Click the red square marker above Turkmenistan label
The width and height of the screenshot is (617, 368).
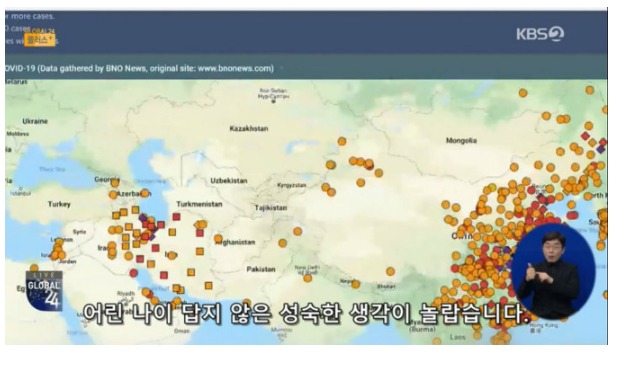point(176,216)
